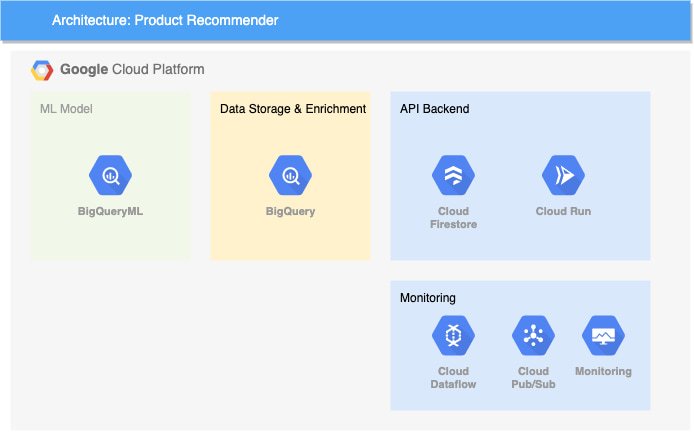This screenshot has width=694, height=432.
Task: Click the Monitoring screen icon
Action: [x=603, y=336]
